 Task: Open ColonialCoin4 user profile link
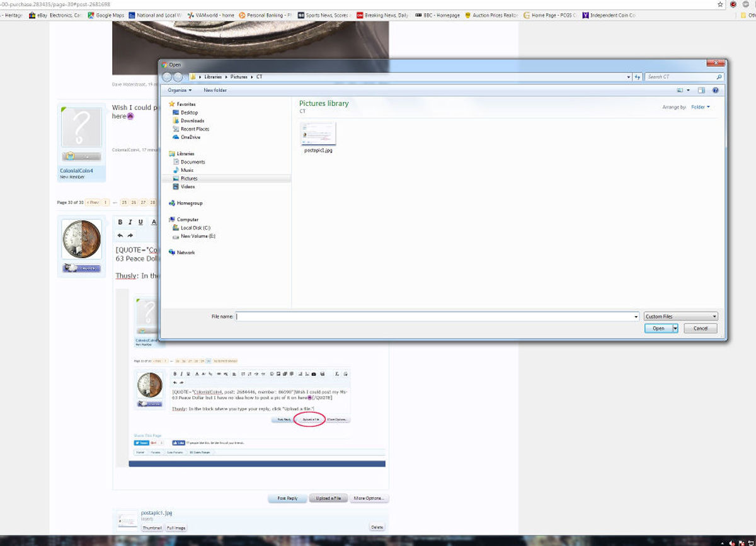pos(76,171)
